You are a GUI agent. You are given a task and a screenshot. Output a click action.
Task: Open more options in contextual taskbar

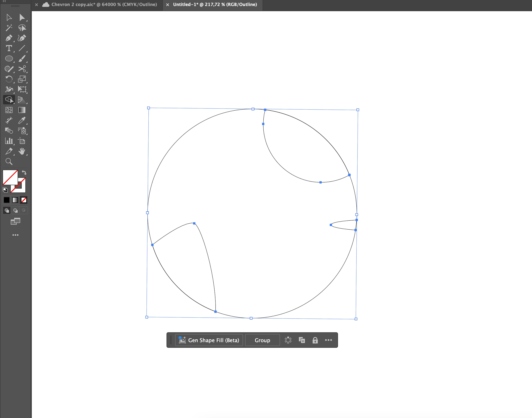point(328,340)
